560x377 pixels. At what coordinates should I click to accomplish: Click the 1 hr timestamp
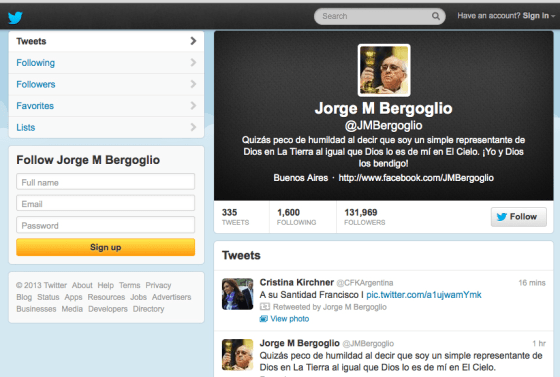pyautogui.click(x=539, y=343)
